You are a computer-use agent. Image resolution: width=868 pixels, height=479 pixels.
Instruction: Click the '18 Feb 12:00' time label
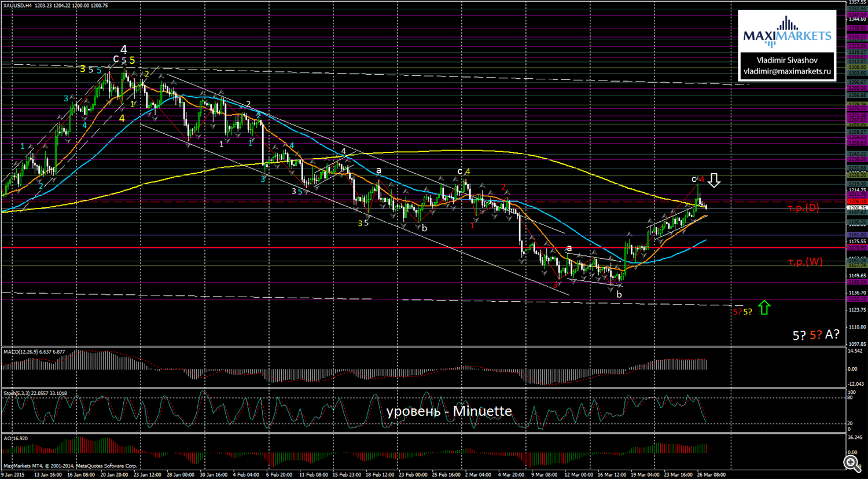tap(380, 474)
